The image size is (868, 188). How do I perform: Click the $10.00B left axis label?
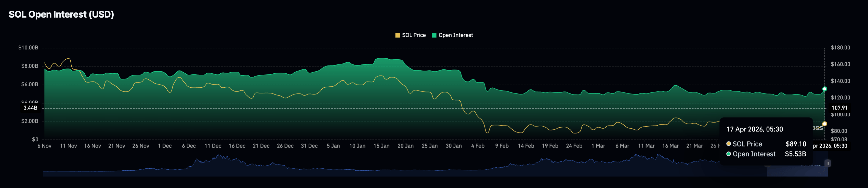pyautogui.click(x=28, y=48)
